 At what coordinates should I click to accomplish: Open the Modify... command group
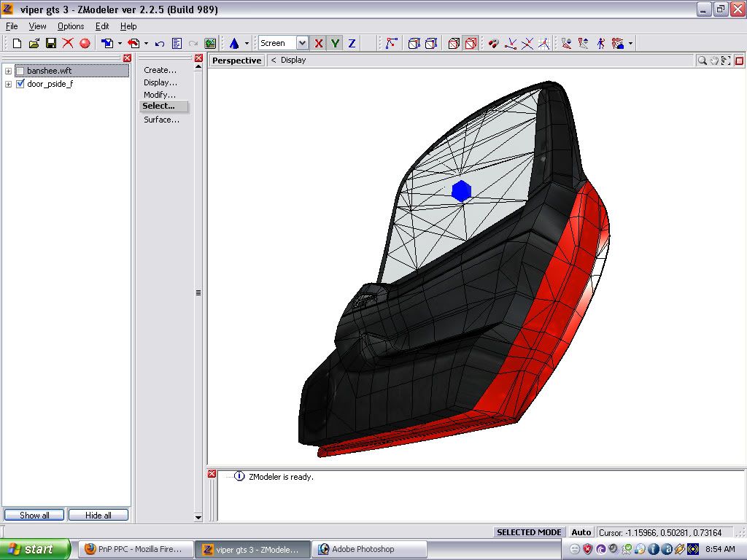(160, 95)
